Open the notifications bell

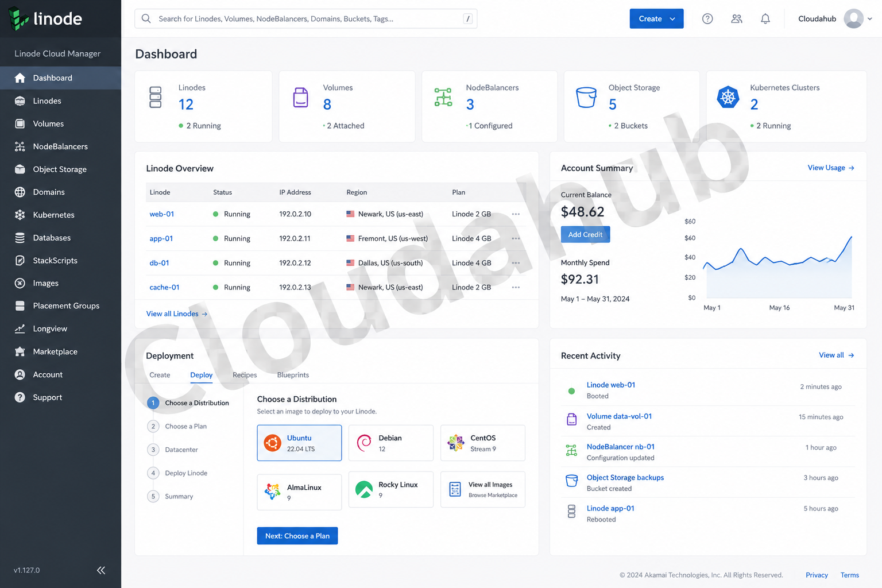point(765,19)
